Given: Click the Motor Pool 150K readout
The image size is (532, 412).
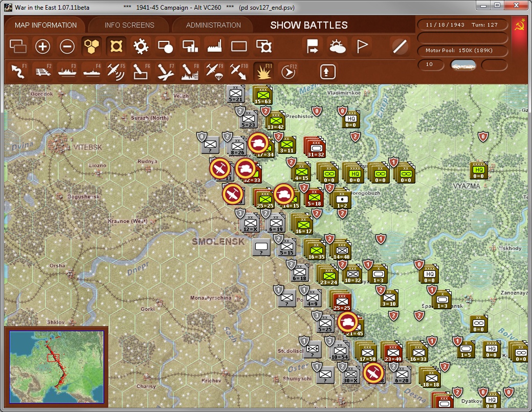Looking at the screenshot, I should click(x=462, y=50).
